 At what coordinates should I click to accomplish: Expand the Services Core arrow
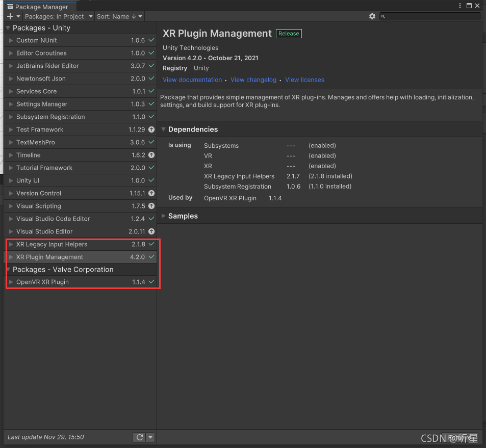11,91
